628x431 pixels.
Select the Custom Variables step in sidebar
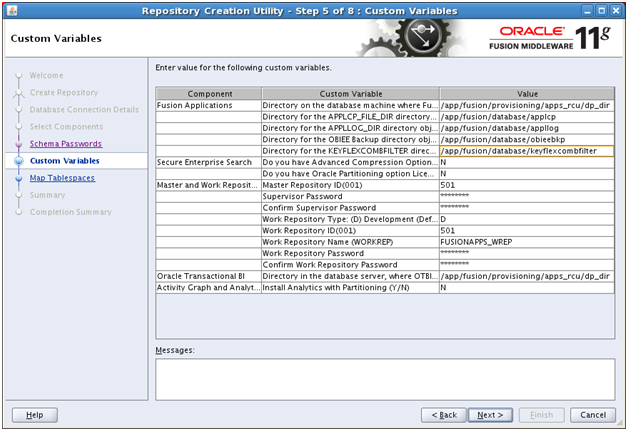pyautogui.click(x=64, y=161)
